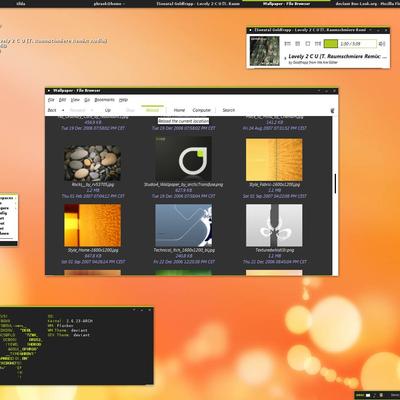Open the Bookmarks menu in File Browser
Viewport: 400px width, 400px height.
pos(104,100)
